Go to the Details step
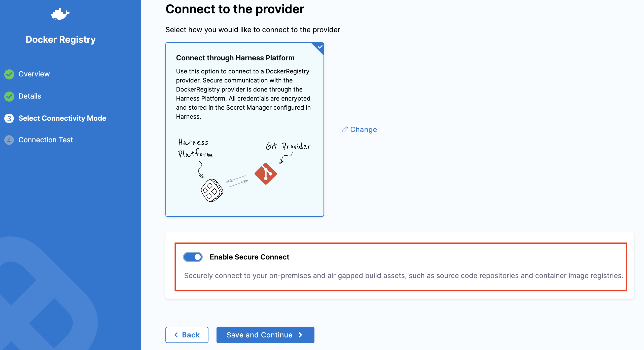This screenshot has width=644, height=350. [x=30, y=96]
